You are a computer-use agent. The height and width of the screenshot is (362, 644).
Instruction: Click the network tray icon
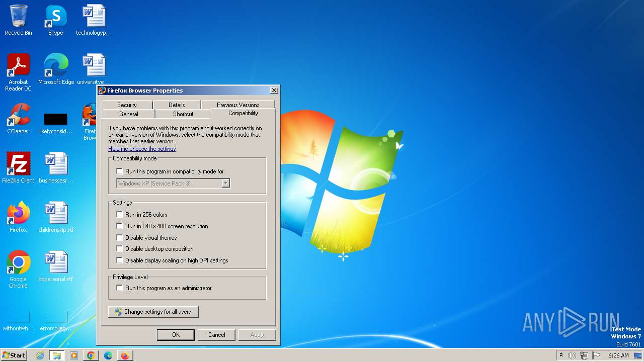(584, 355)
